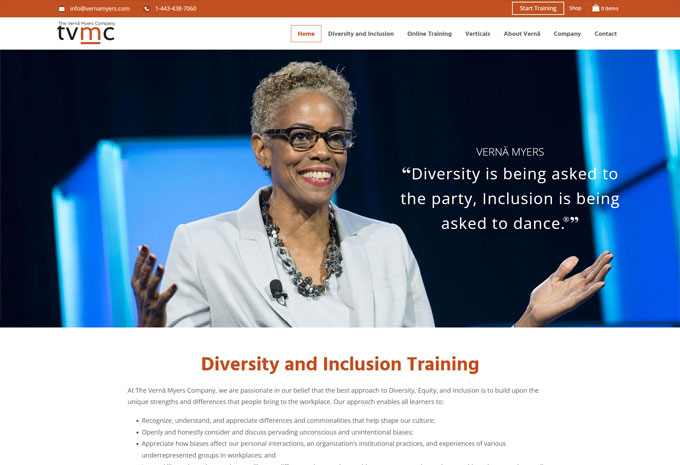
Task: Click the tvmc company logo
Action: coord(86,33)
